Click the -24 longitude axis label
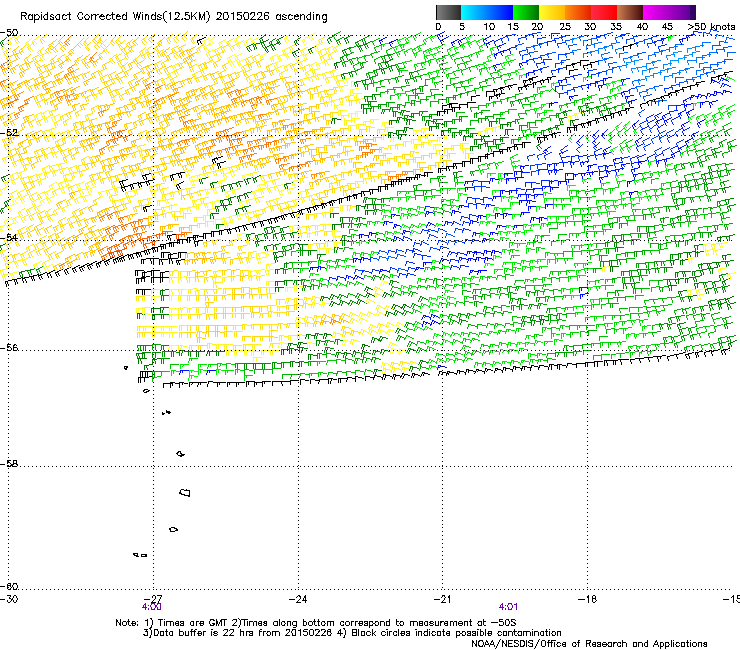 [x=298, y=599]
